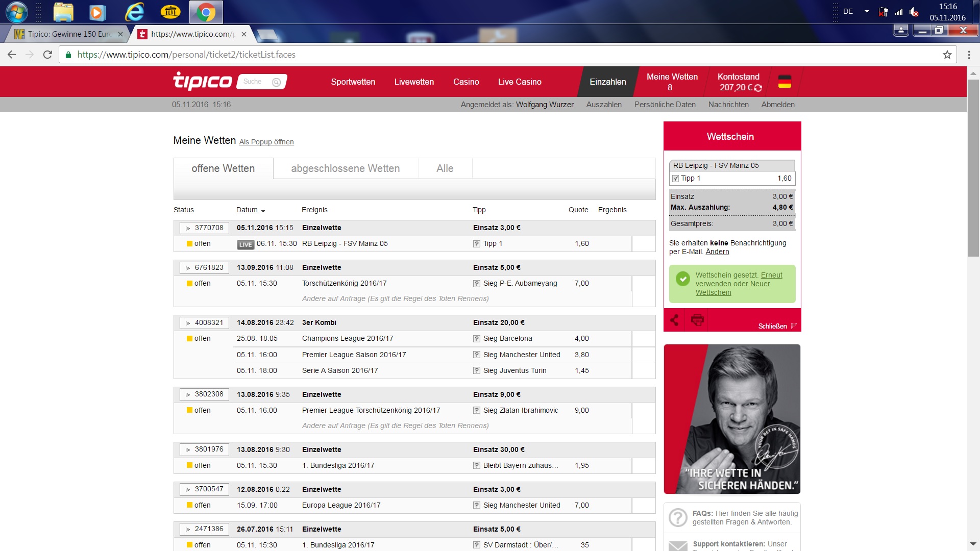Open Meine Wetten 8
The width and height of the screenshot is (980, 551).
click(672, 82)
